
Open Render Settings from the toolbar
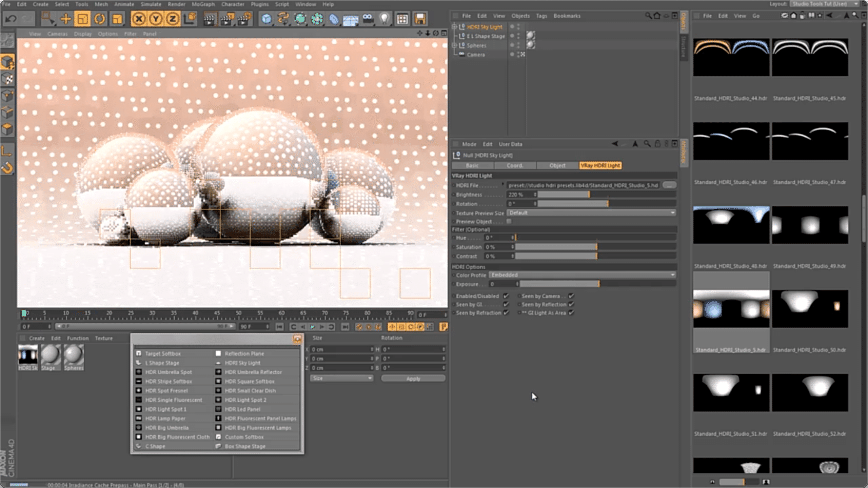[x=245, y=19]
